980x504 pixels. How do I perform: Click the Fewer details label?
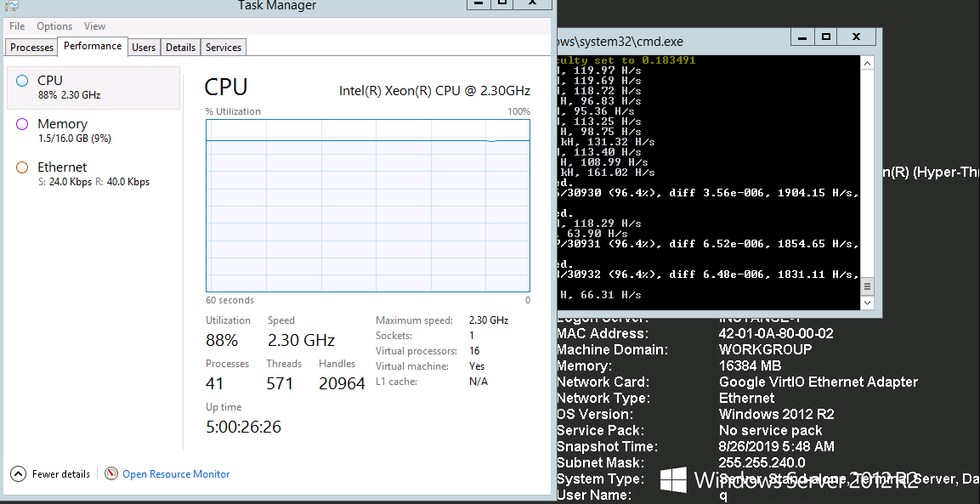[61, 474]
